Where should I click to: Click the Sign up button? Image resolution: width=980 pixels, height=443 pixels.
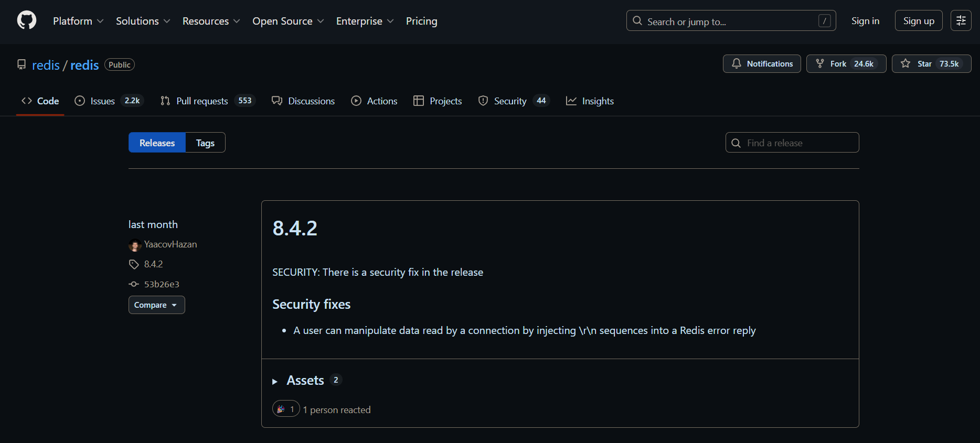(919, 21)
